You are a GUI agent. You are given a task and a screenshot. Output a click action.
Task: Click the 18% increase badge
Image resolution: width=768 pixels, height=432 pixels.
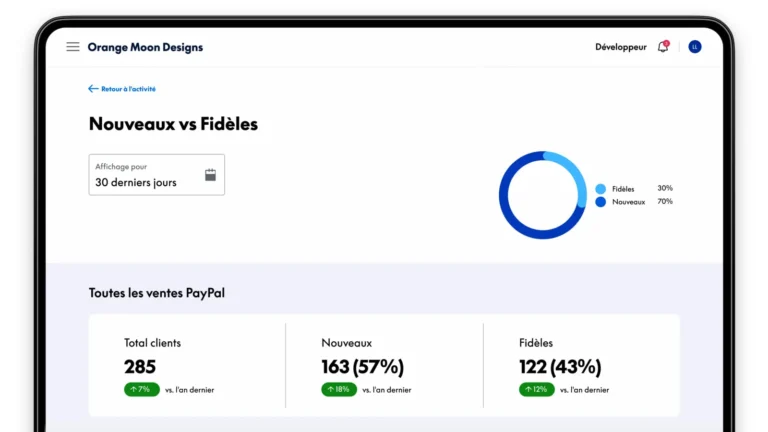tap(339, 389)
